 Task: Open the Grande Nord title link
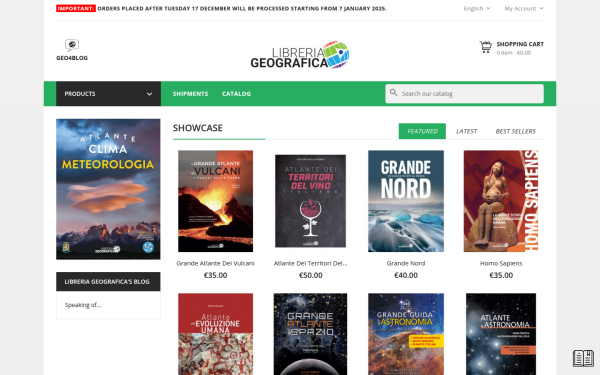point(406,263)
